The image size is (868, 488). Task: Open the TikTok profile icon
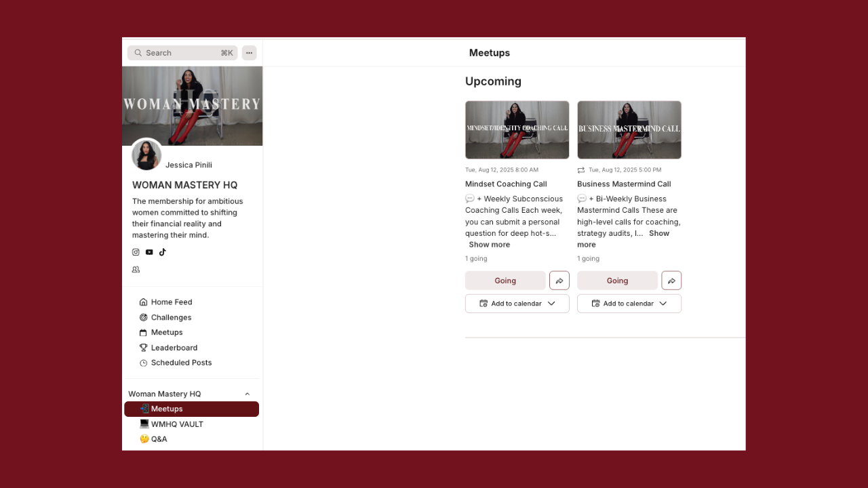pyautogui.click(x=163, y=252)
